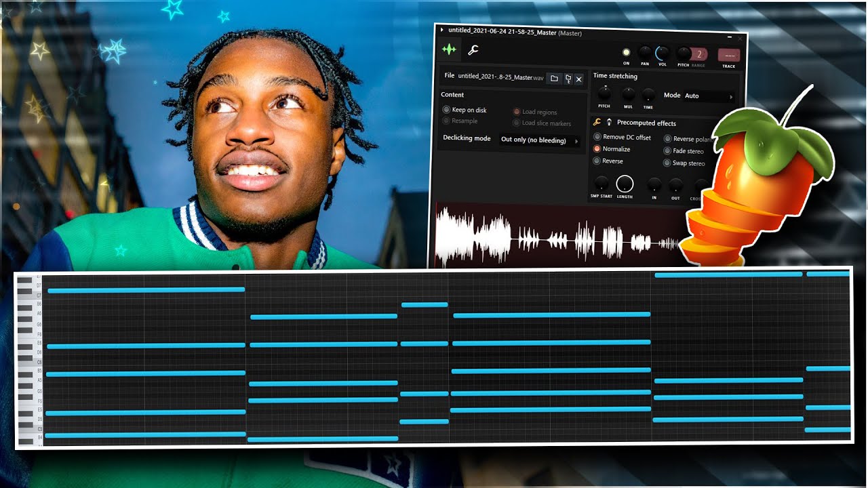868x488 pixels.
Task: Click the orange Precomputed effects wrench icon
Action: tap(597, 122)
